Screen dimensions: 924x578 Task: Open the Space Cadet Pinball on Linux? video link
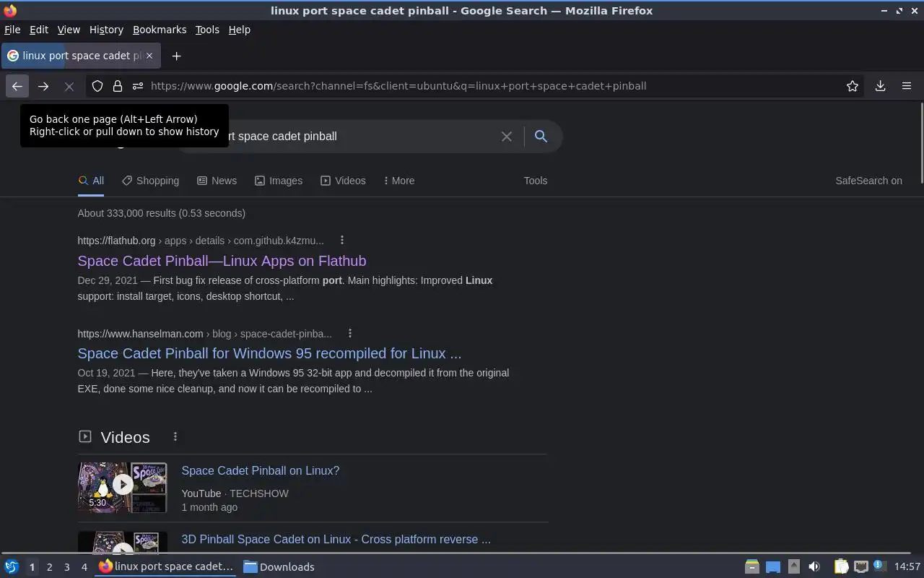[x=260, y=470]
